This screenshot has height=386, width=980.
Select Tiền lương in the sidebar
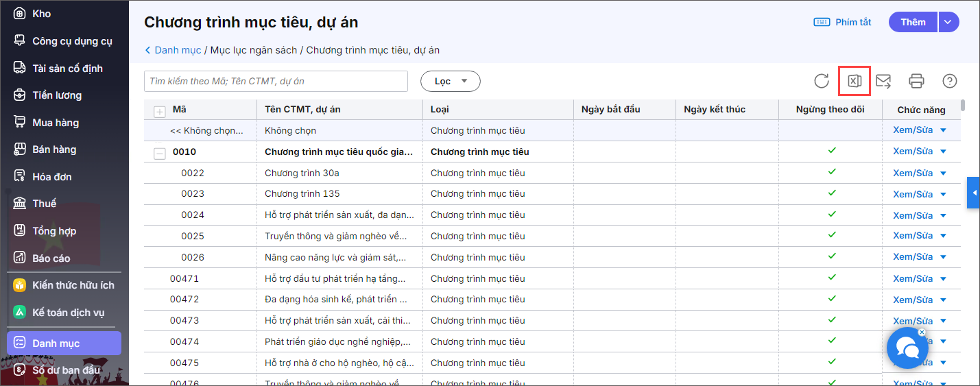click(x=57, y=95)
